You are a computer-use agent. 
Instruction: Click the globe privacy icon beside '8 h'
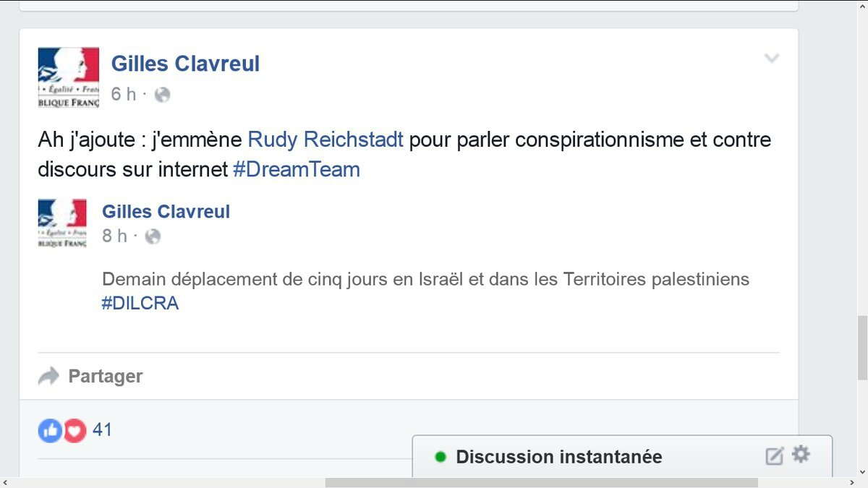click(x=153, y=236)
